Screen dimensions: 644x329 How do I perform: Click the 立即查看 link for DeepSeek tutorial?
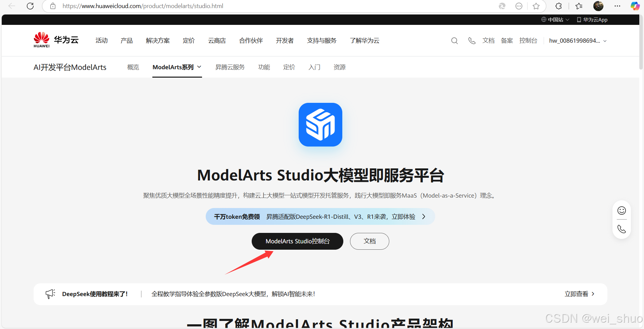[576, 293]
